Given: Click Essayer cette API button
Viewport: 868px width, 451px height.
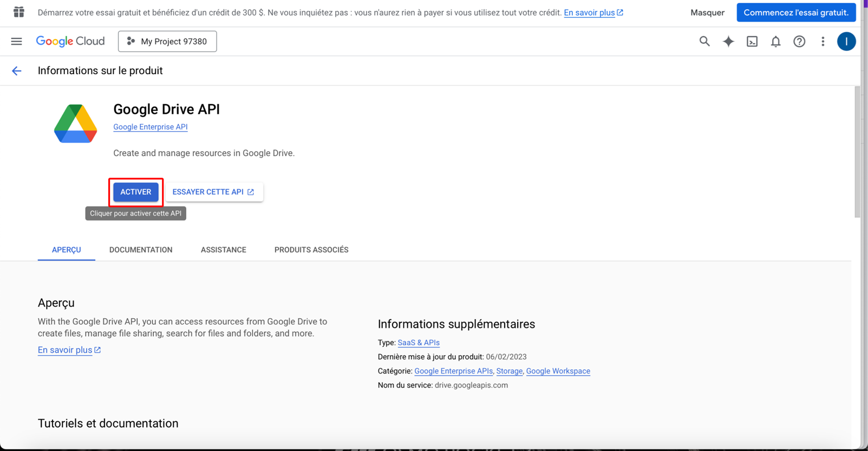Looking at the screenshot, I should pos(213,192).
